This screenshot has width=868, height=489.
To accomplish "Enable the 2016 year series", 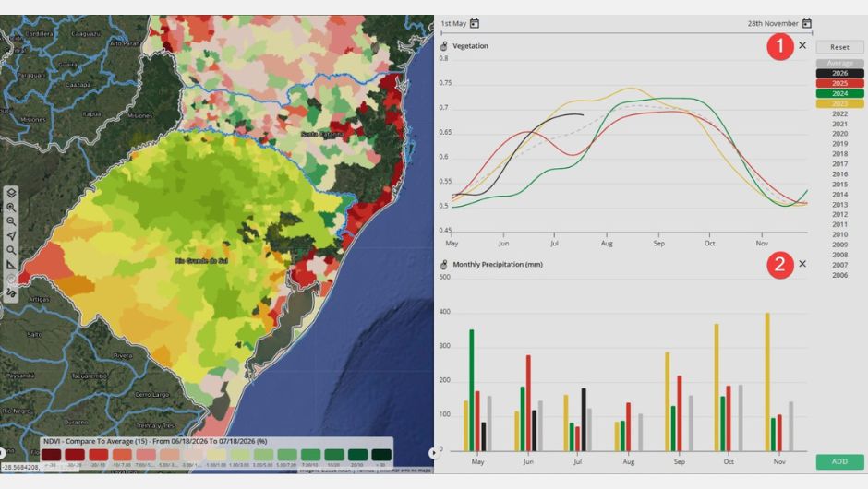I will (x=839, y=174).
